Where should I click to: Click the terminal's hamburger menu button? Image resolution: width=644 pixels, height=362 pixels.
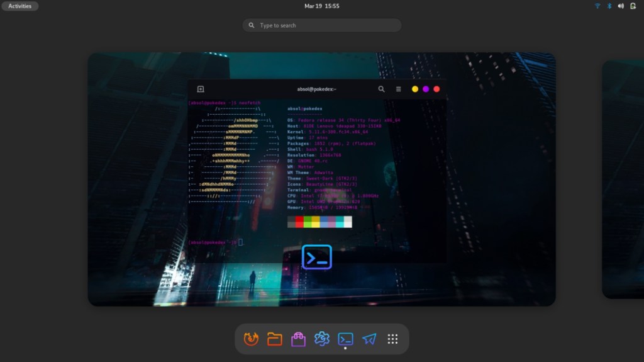coord(398,89)
